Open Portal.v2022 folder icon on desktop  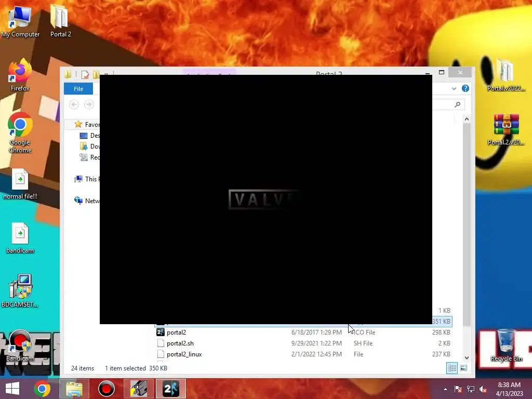pyautogui.click(x=506, y=75)
